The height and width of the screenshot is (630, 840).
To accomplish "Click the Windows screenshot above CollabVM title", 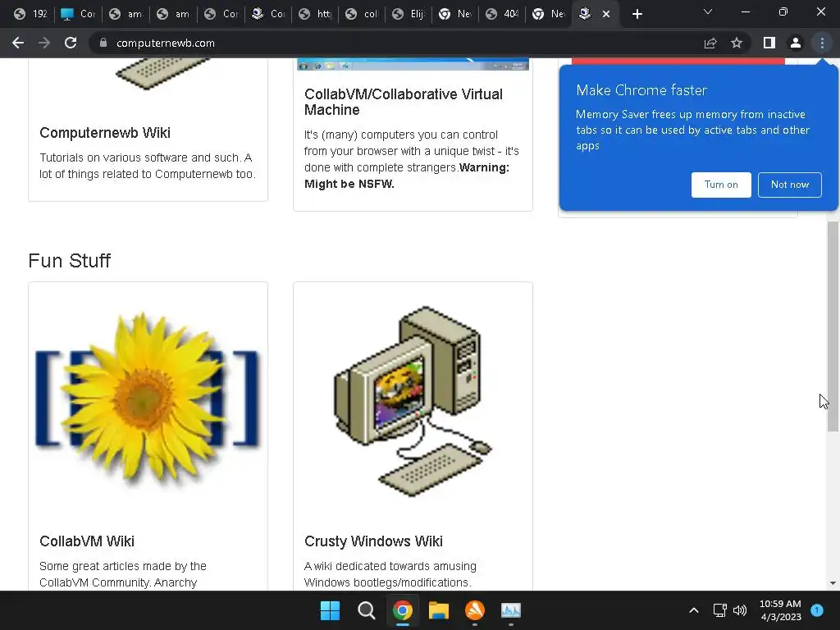I will click(x=413, y=64).
